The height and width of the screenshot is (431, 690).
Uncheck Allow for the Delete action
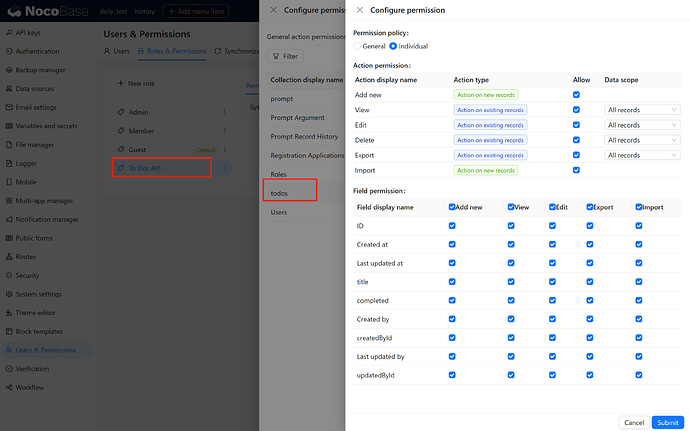[x=576, y=140]
